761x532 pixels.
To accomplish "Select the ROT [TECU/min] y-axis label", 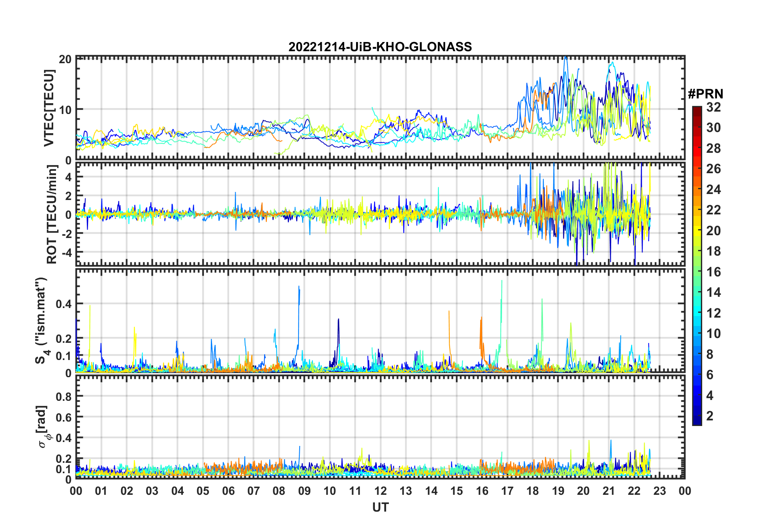I will point(52,214).
